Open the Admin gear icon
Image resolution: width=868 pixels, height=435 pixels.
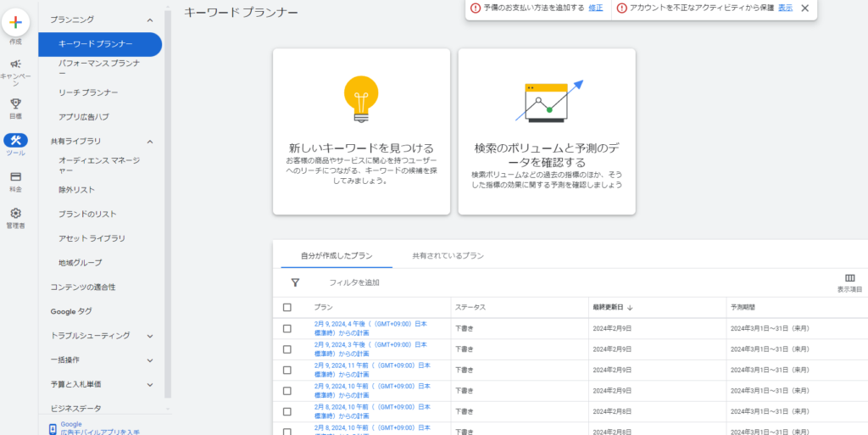[x=15, y=213]
